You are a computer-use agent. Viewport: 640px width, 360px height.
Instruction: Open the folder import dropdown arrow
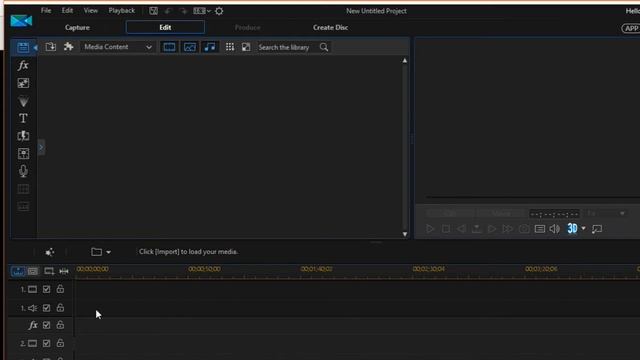click(x=108, y=252)
